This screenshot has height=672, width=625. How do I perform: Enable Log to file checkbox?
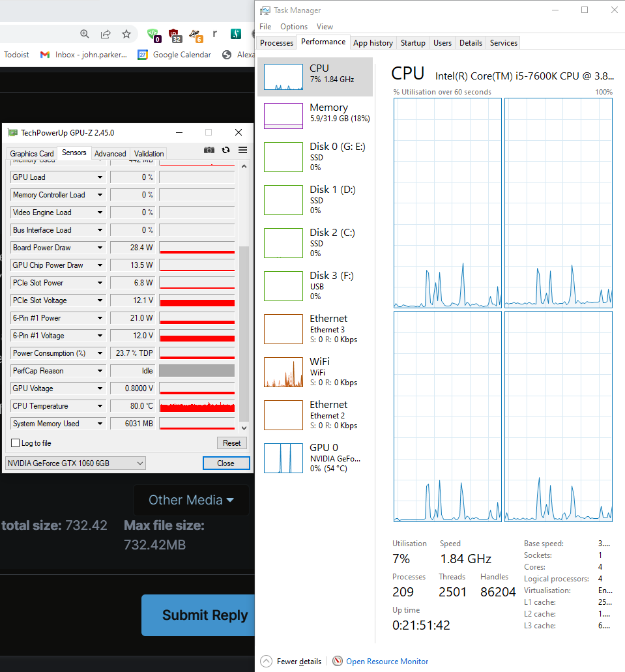[16, 443]
